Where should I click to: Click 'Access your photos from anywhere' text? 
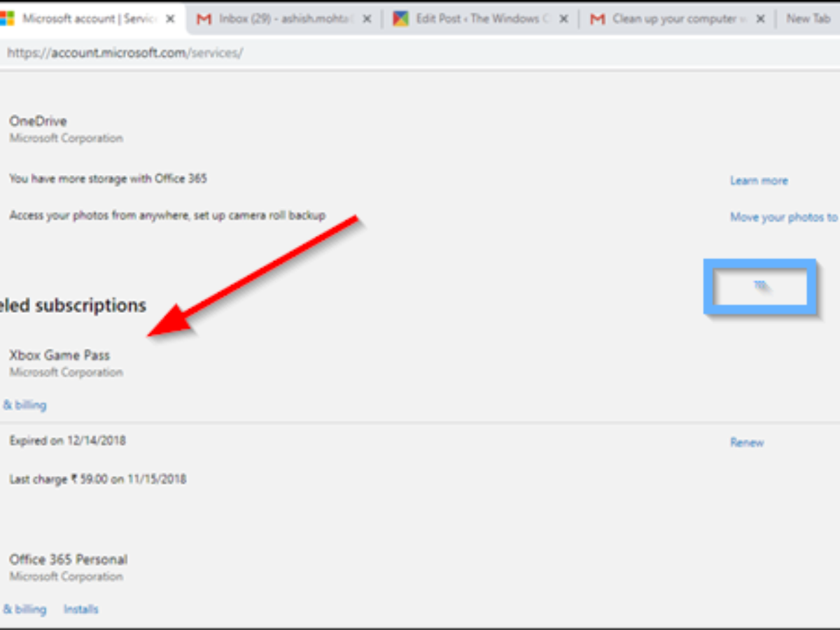pos(167,216)
